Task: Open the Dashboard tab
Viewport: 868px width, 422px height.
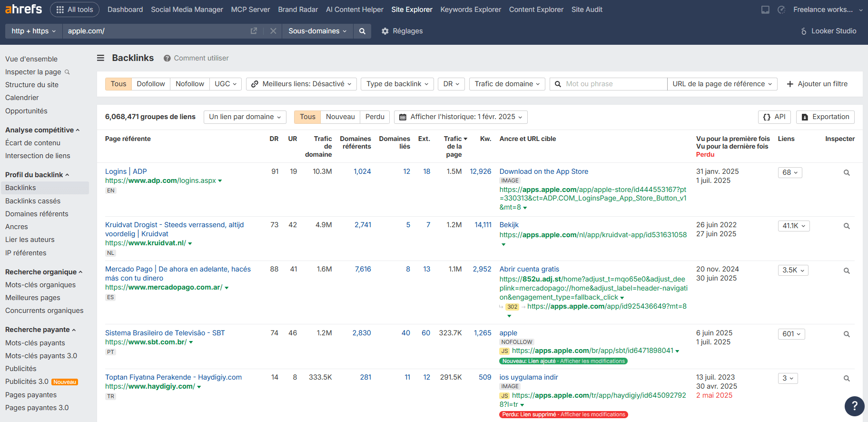Action: click(x=125, y=10)
